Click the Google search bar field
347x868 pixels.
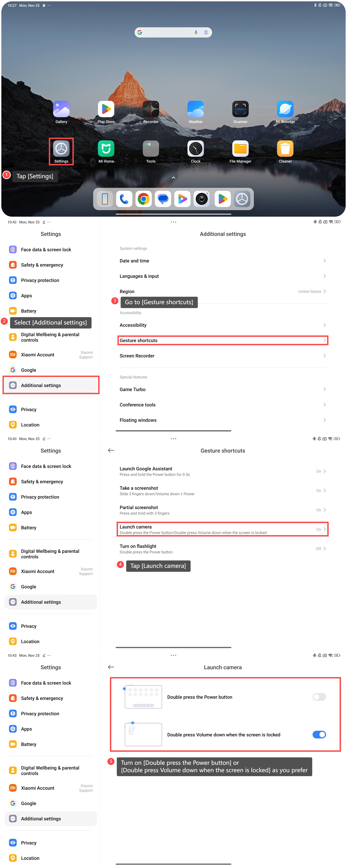pyautogui.click(x=173, y=32)
